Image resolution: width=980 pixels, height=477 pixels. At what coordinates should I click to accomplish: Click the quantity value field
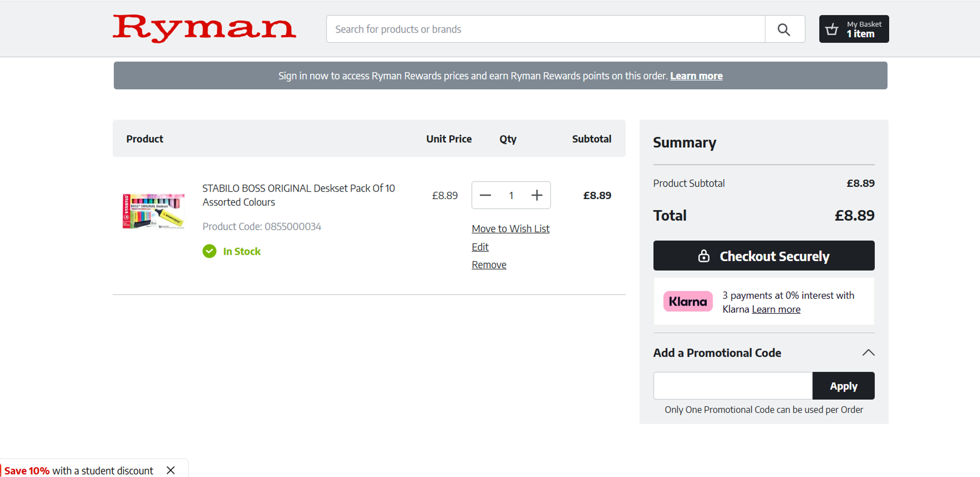click(511, 195)
